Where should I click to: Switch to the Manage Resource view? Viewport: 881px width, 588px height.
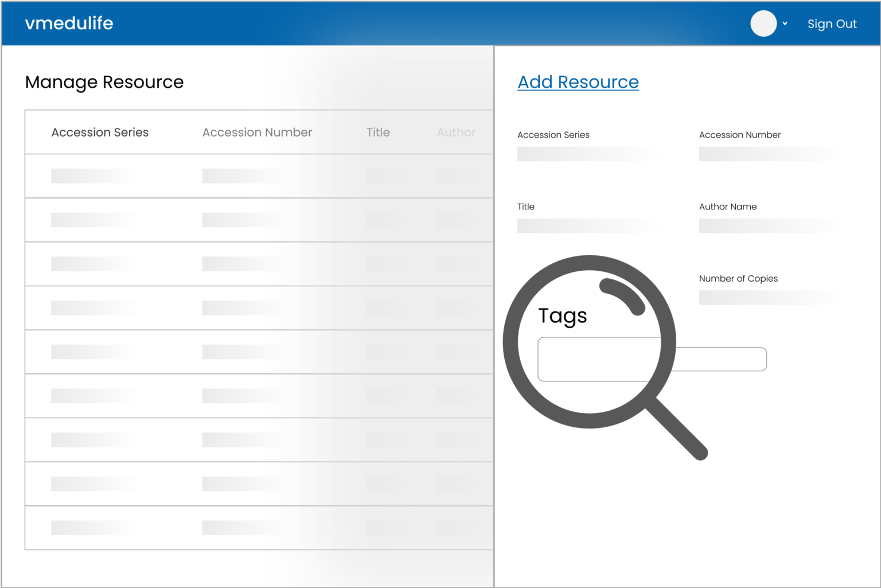pyautogui.click(x=104, y=82)
